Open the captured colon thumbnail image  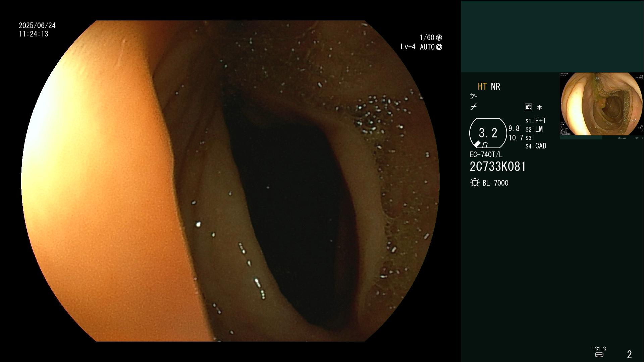602,104
